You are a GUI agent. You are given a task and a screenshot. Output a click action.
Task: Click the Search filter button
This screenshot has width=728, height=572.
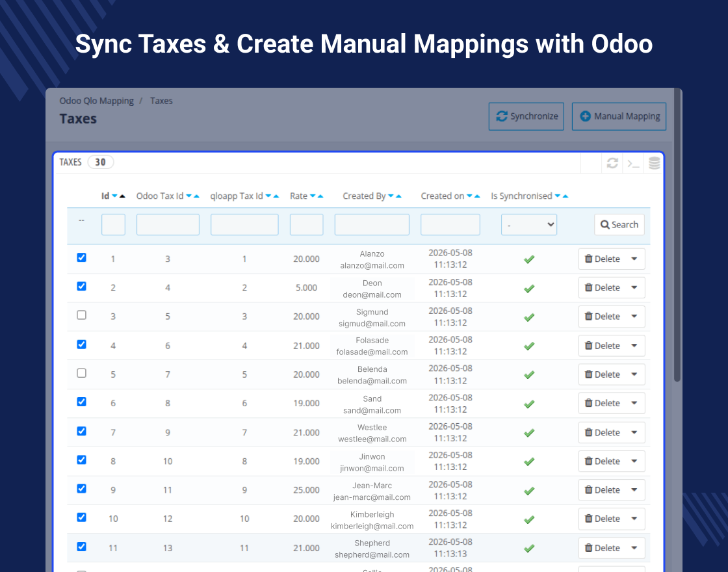pos(619,225)
